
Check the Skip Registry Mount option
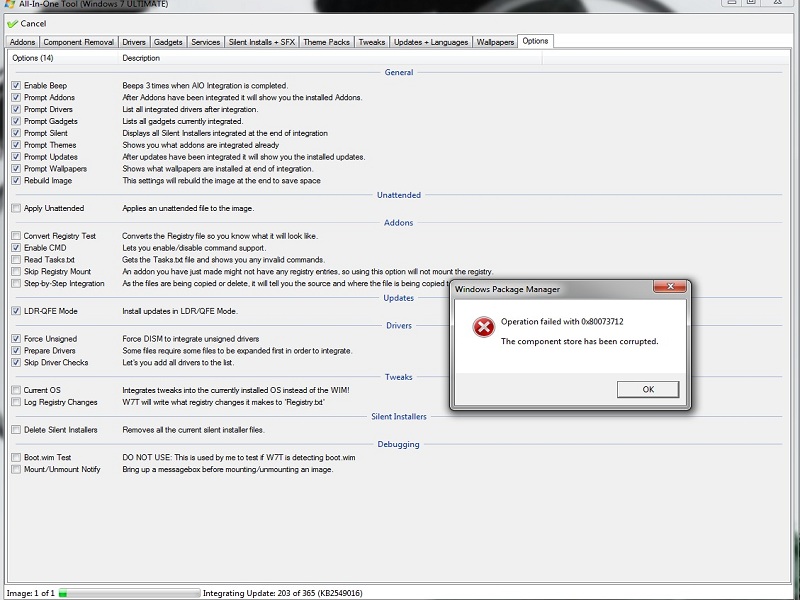[16, 271]
